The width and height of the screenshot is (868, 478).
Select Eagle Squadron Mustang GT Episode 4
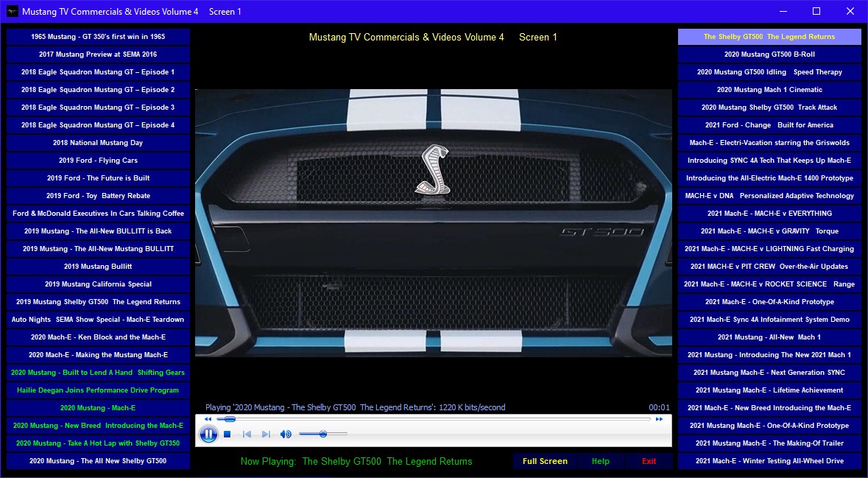coord(98,125)
